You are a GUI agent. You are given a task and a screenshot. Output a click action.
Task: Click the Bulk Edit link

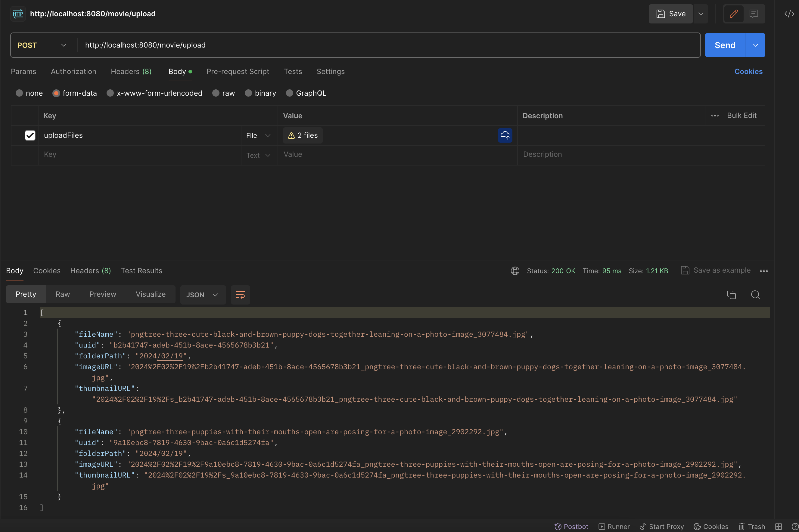tap(741, 116)
